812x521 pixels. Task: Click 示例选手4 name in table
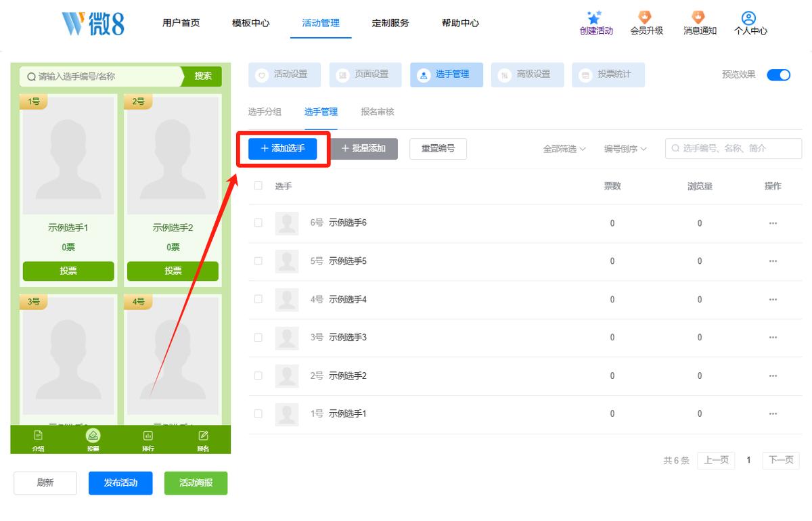(x=348, y=299)
